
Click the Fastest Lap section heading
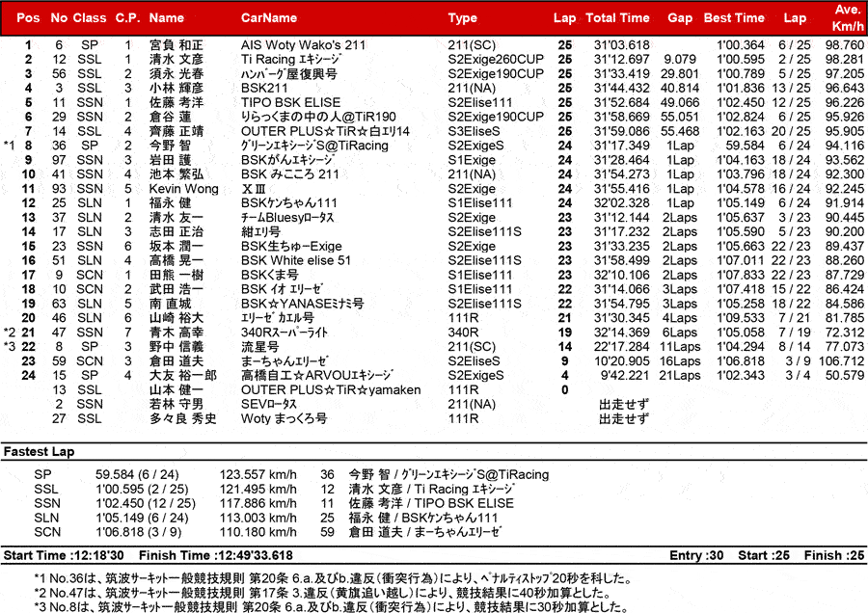click(39, 451)
